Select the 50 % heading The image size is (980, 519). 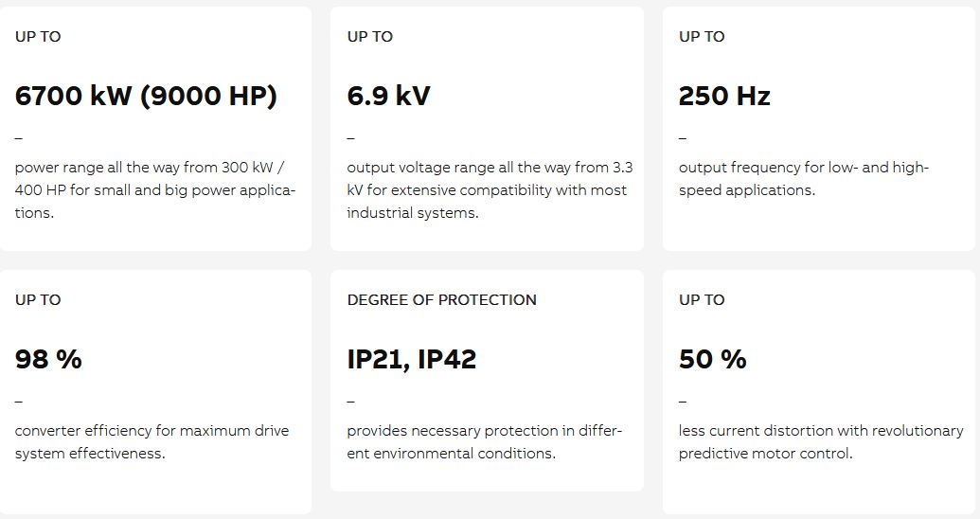tap(712, 360)
